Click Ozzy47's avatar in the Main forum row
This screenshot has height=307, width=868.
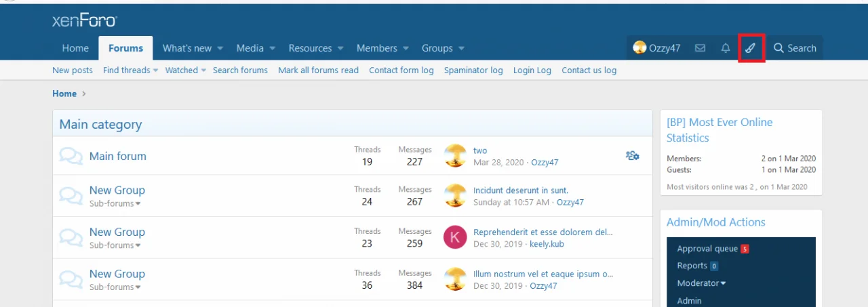[x=455, y=156]
